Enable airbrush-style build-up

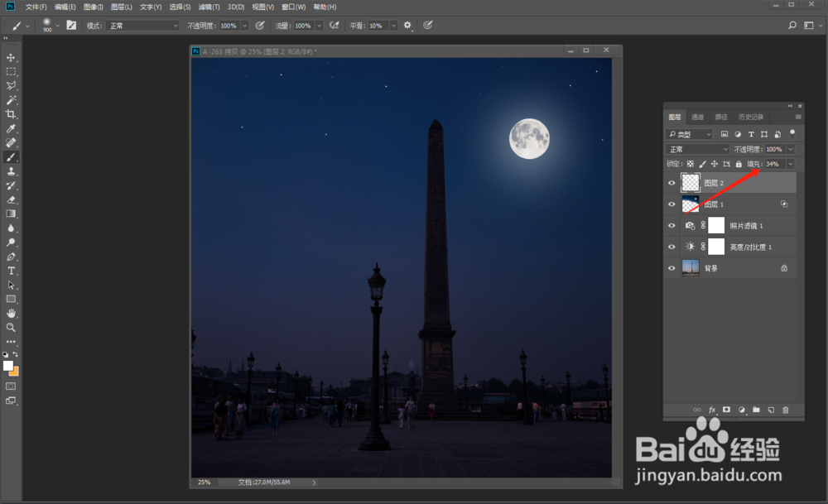pyautogui.click(x=335, y=26)
